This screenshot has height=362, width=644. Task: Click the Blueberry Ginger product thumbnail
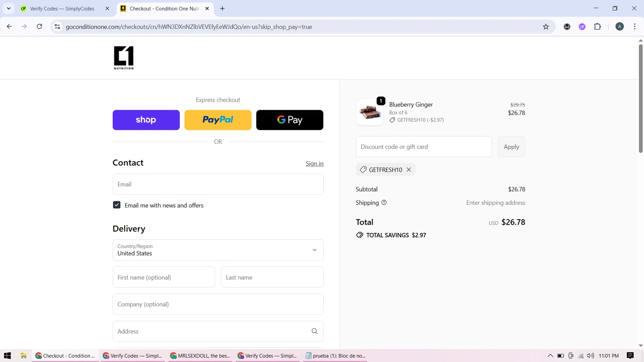[x=370, y=112]
